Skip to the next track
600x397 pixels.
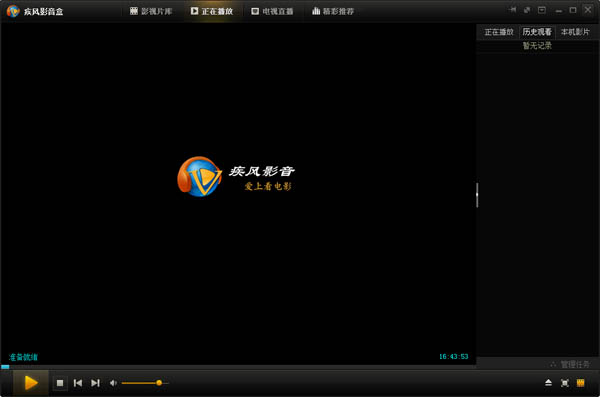click(x=95, y=383)
